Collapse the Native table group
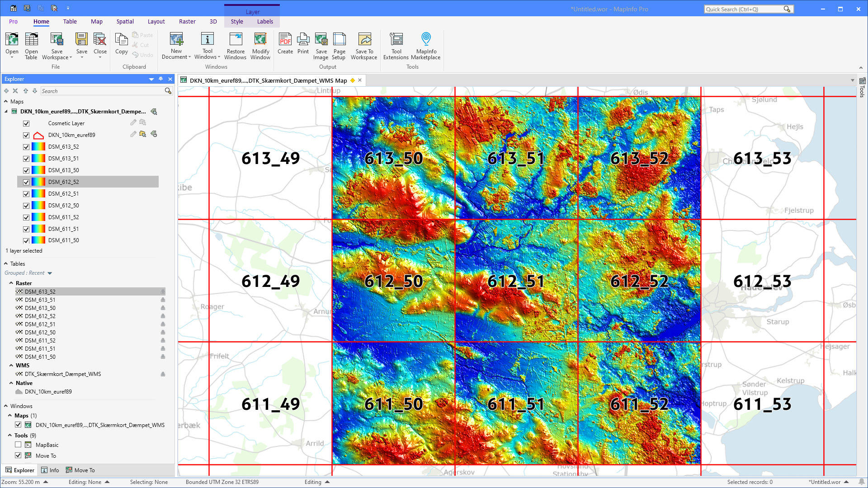Image resolution: width=868 pixels, height=488 pixels. (11, 383)
